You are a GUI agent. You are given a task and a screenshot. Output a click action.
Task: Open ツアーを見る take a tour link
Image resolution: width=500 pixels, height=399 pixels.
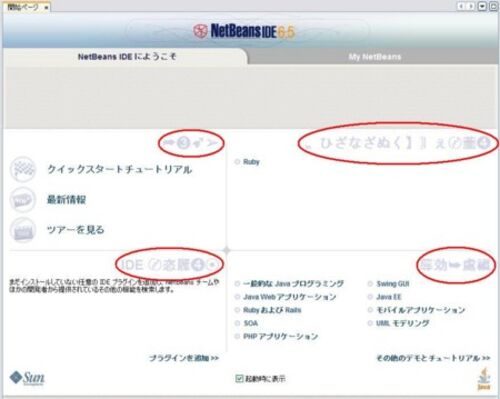click(76, 230)
